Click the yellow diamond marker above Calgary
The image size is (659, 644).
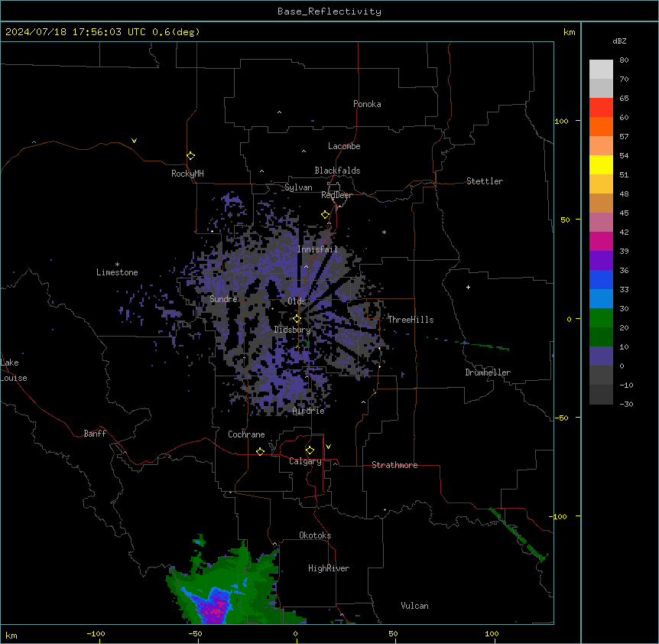coord(310,450)
